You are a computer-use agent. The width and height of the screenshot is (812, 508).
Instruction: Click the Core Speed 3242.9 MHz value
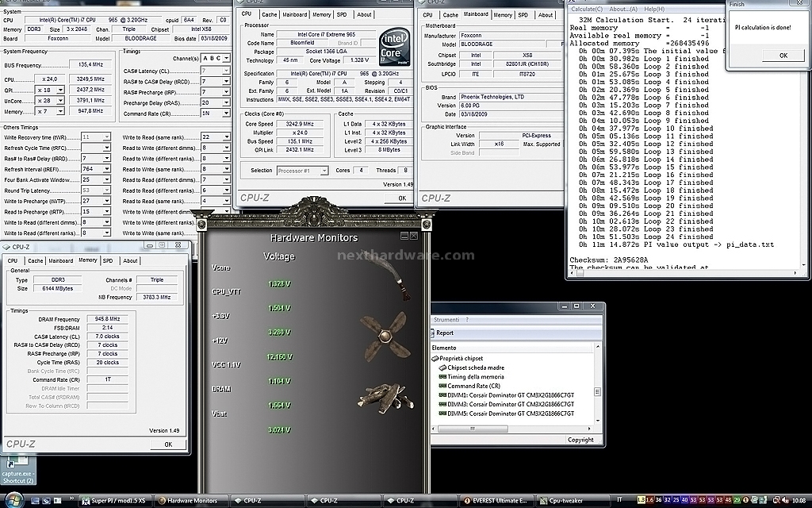coord(301,124)
